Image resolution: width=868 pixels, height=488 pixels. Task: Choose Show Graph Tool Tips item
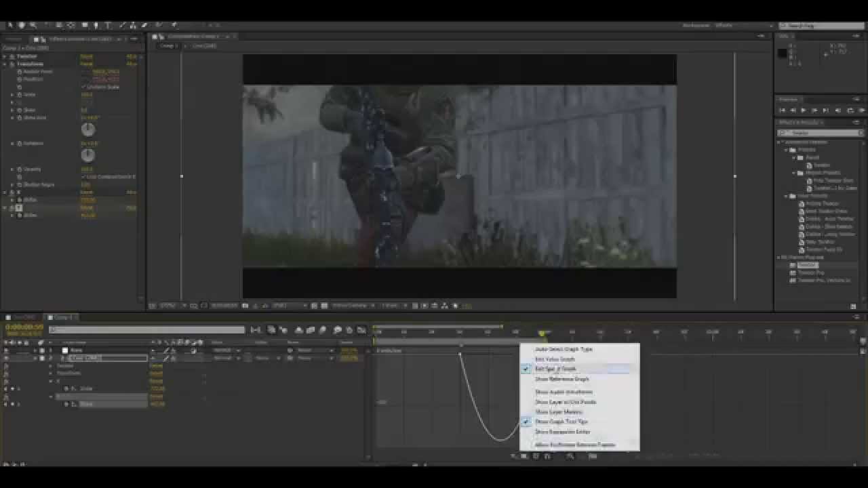click(561, 422)
